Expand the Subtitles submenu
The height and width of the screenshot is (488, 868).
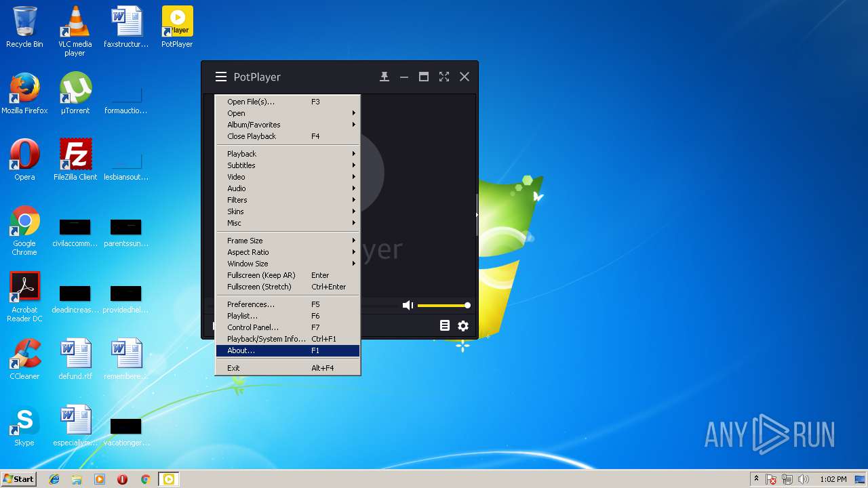(x=288, y=165)
